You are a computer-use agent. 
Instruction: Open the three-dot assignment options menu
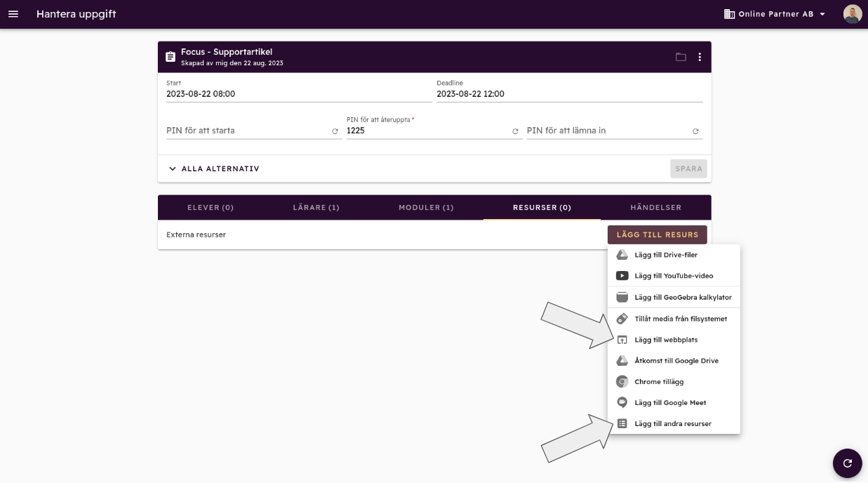point(700,57)
